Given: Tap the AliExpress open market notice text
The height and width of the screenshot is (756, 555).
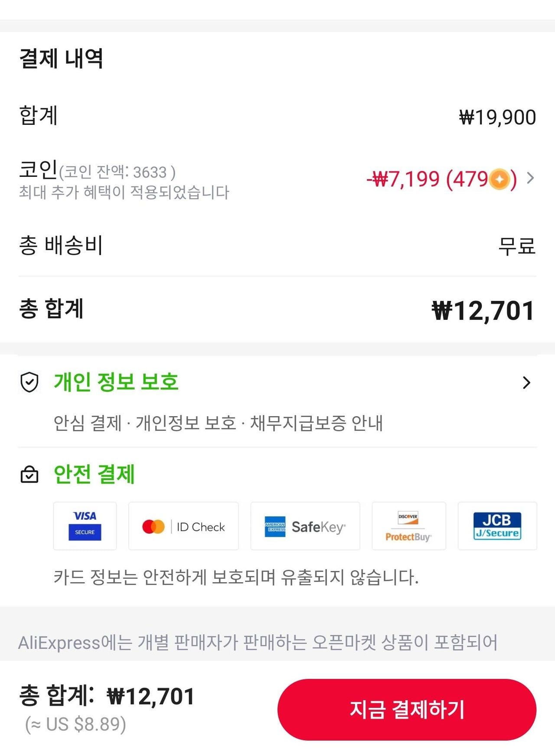Looking at the screenshot, I should click(258, 642).
